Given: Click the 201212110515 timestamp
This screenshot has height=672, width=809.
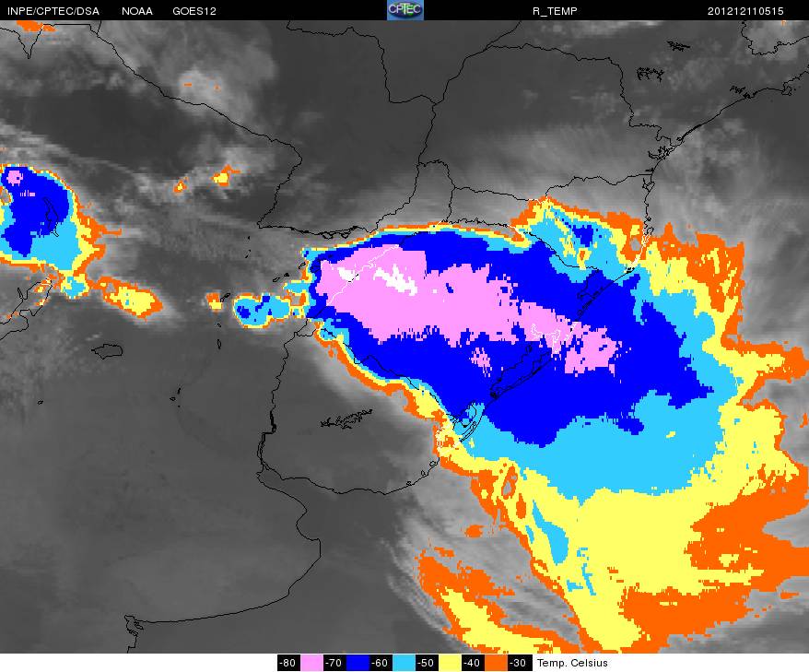Looking at the screenshot, I should pyautogui.click(x=745, y=11).
